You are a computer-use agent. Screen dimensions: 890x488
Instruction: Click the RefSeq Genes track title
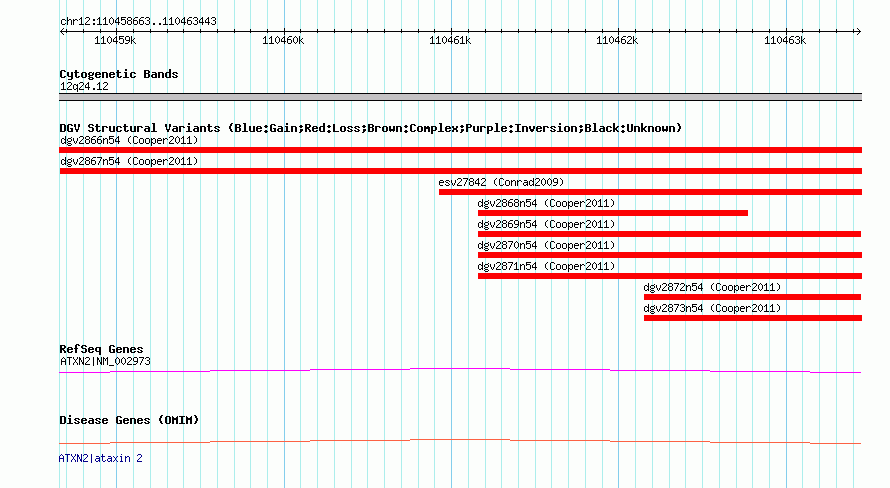pyautogui.click(x=101, y=349)
